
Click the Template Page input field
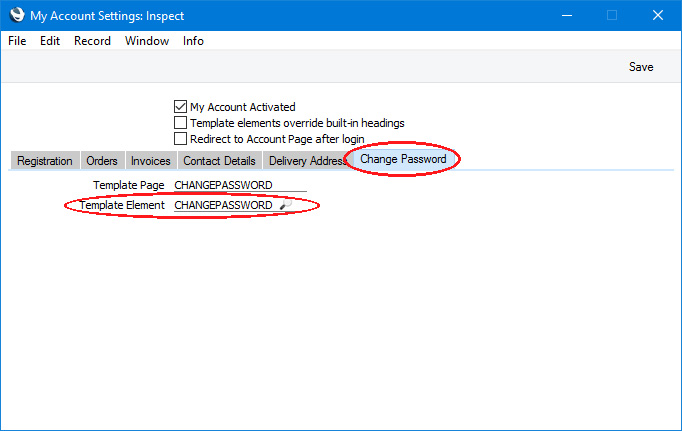click(x=240, y=185)
